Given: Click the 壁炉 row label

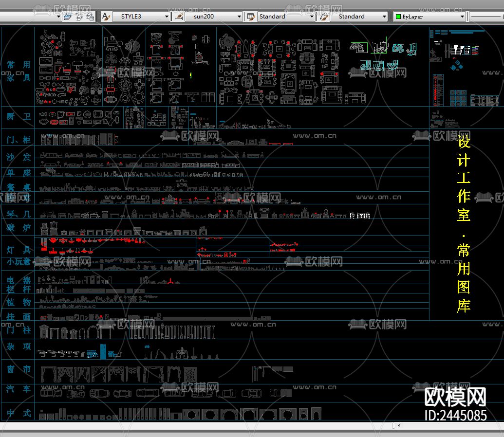Looking at the screenshot, I should [x=19, y=228].
